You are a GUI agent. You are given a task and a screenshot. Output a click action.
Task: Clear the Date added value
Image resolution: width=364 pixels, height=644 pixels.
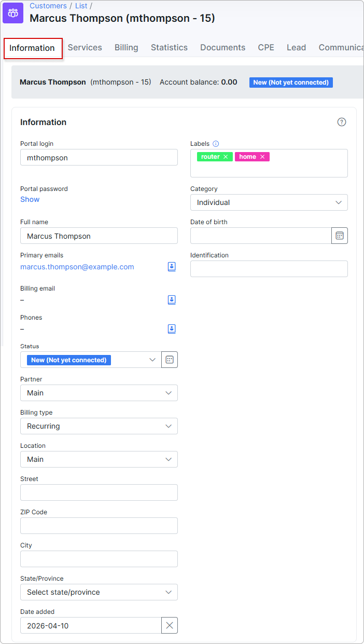[170, 625]
